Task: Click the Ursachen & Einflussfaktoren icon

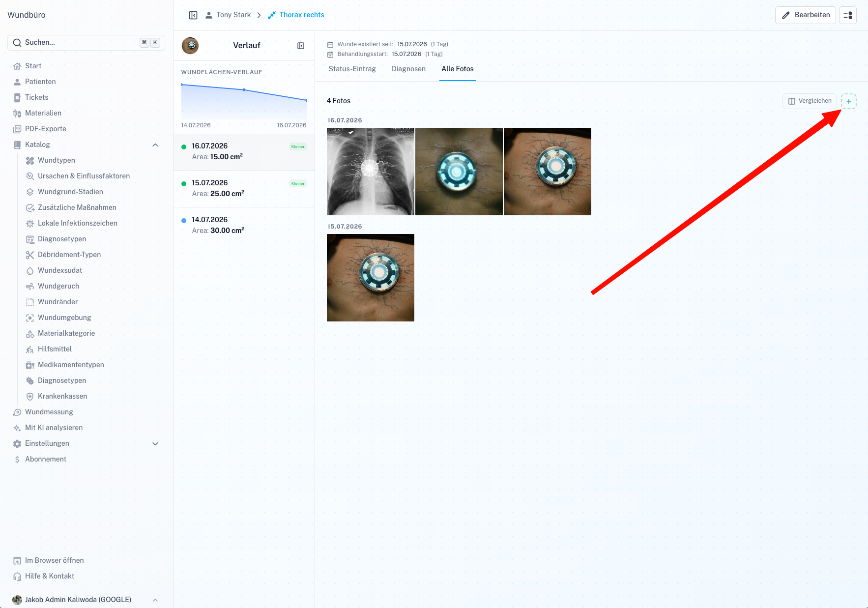Action: point(30,176)
